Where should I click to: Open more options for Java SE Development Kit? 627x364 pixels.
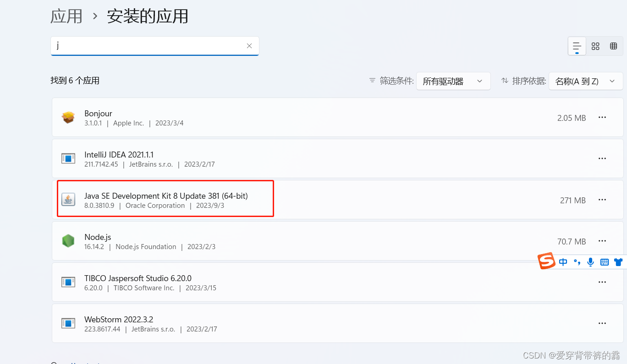tap(602, 200)
